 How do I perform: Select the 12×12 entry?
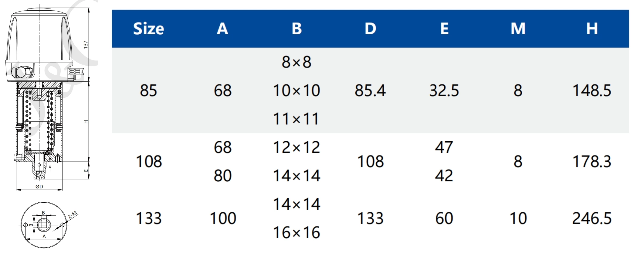297,147
